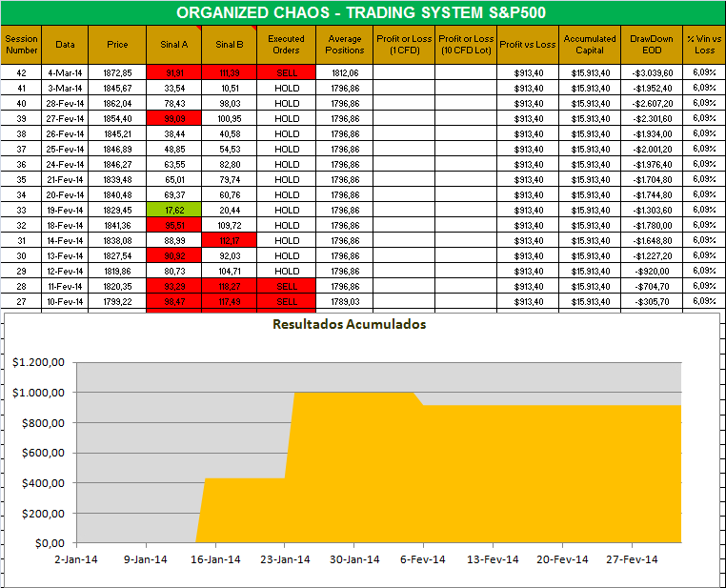Select price cell 1819,86
This screenshot has height=588, width=726.
coord(117,272)
